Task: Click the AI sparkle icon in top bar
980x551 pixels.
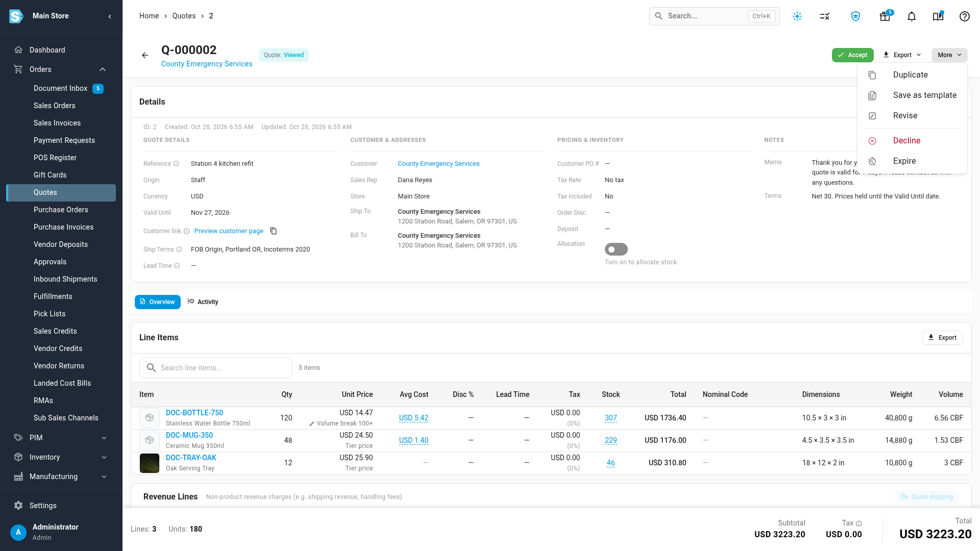Action: pos(797,16)
